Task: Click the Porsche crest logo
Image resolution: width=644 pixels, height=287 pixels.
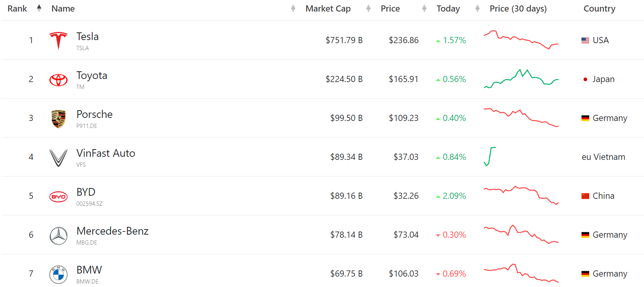Action: click(59, 119)
